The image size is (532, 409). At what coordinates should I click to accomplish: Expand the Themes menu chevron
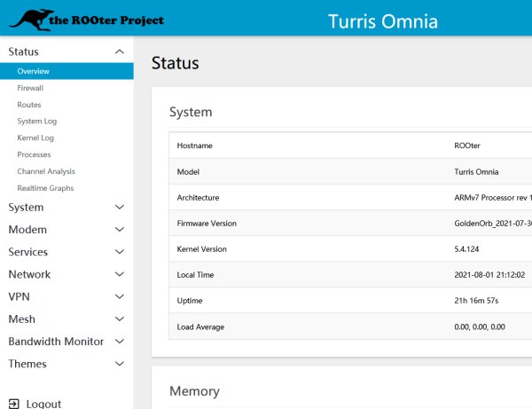[x=120, y=364]
